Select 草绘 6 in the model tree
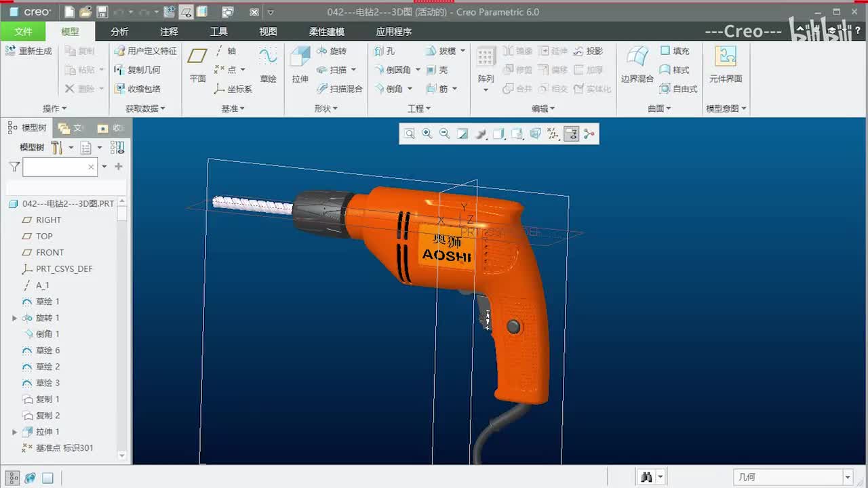This screenshot has width=868, height=488. 47,350
